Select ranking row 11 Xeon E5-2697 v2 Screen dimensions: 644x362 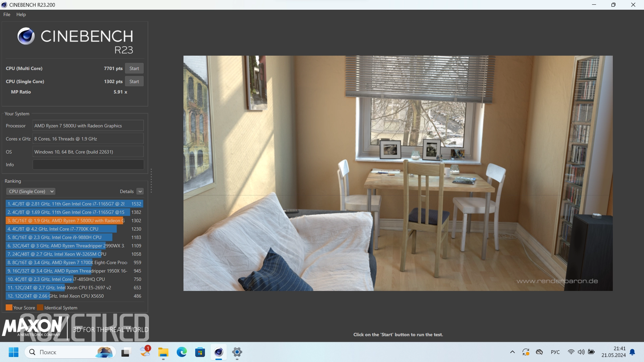point(74,288)
